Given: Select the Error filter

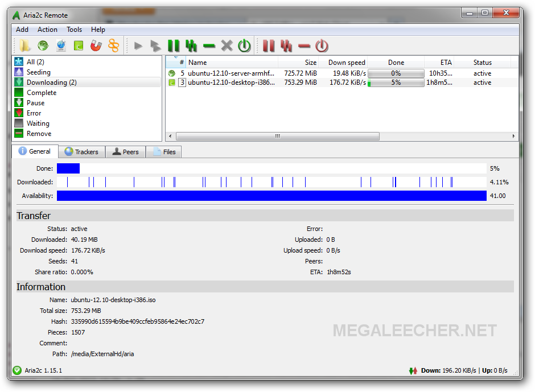Looking at the screenshot, I should (x=87, y=113).
